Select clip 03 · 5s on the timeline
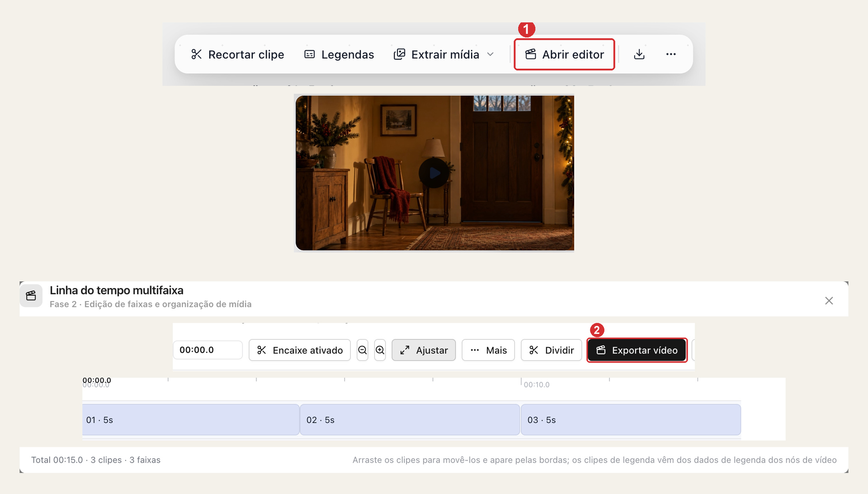 631,419
